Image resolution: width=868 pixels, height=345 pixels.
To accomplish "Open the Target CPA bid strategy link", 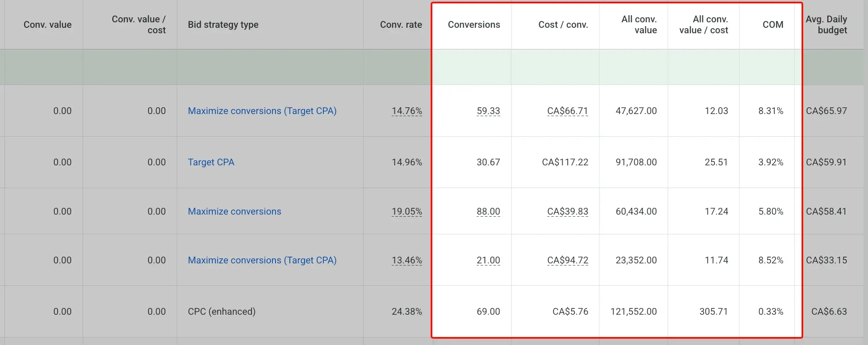I will [211, 162].
